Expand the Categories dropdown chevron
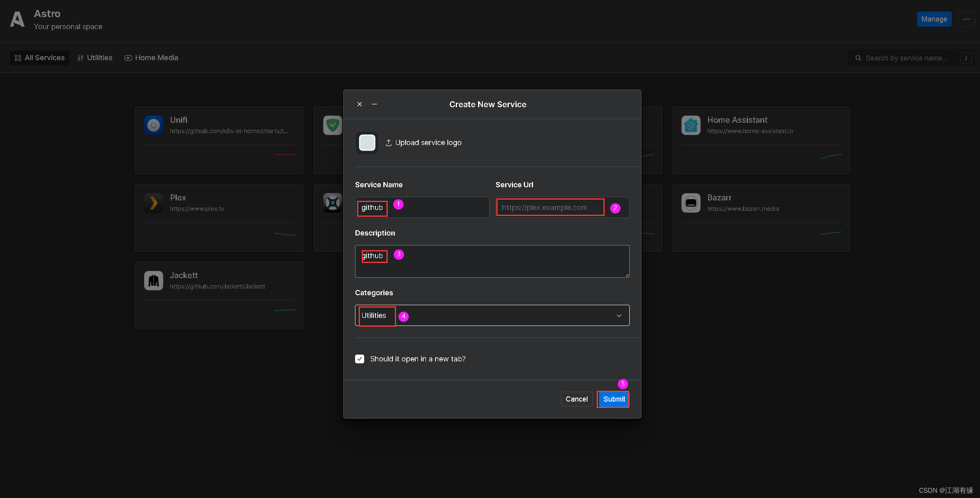Image resolution: width=980 pixels, height=498 pixels. pos(619,316)
